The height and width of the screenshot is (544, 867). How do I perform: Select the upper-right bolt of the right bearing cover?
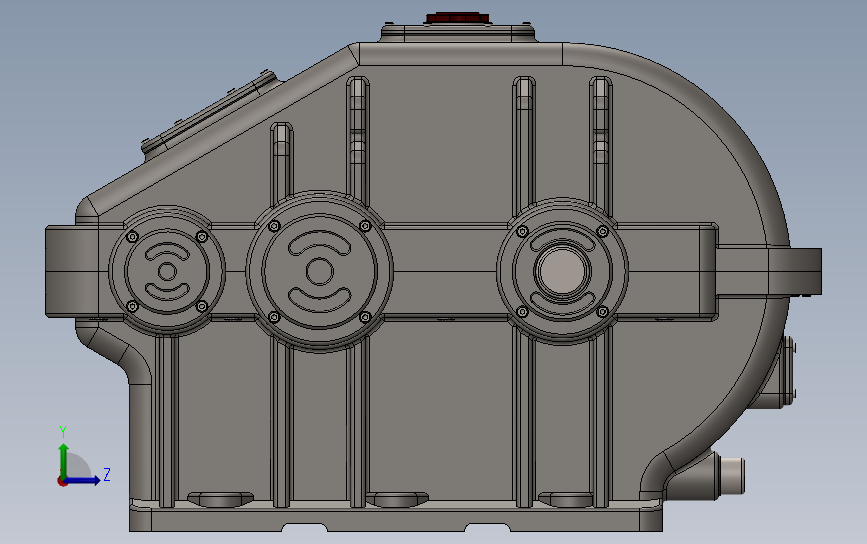(603, 231)
